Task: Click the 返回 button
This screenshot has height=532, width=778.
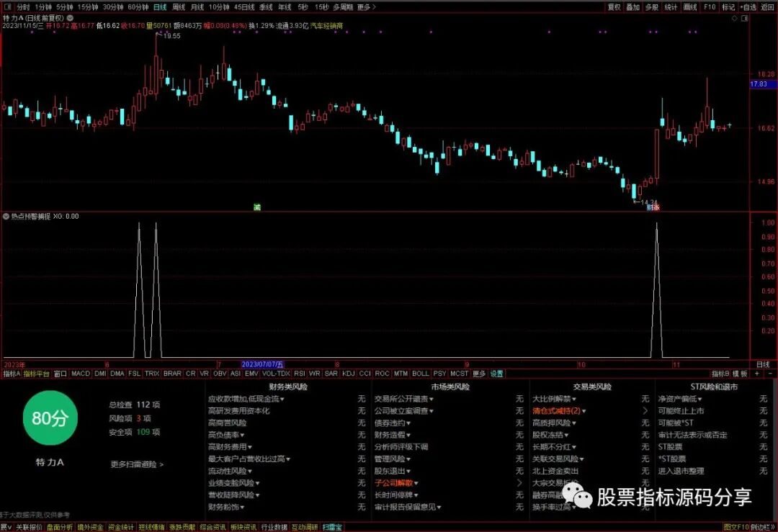Action: pos(767,7)
